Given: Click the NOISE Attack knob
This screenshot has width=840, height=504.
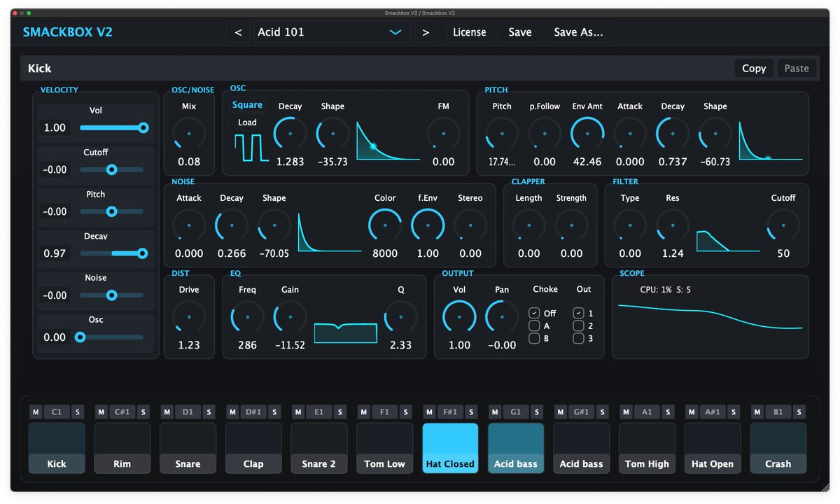Looking at the screenshot, I should click(x=189, y=225).
